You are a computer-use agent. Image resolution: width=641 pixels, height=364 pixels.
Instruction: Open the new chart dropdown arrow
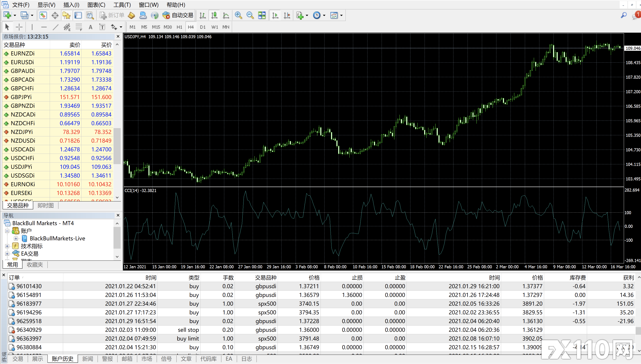15,15
